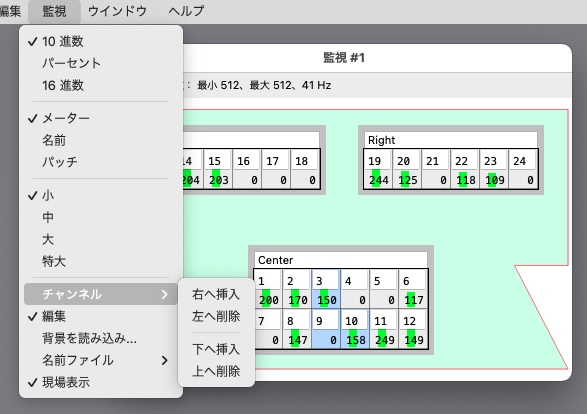Choose 右へ挿入 from the submenu
The width and height of the screenshot is (587, 414).
coord(216,294)
